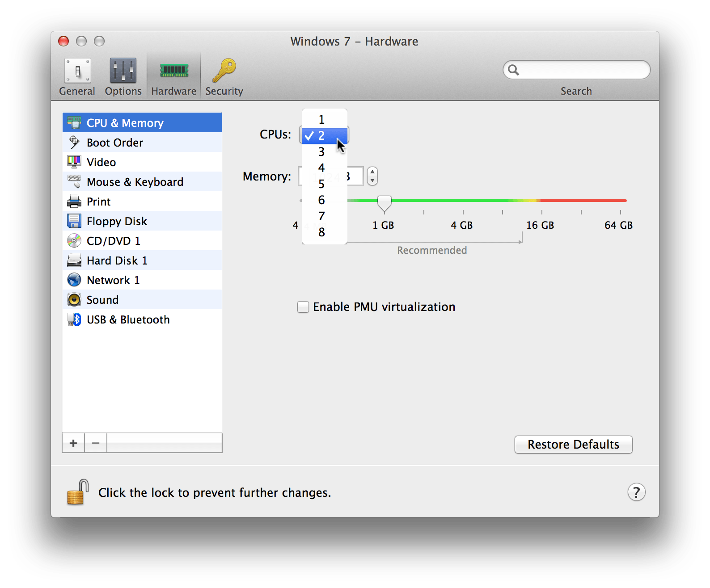Select Network 1 in the sidebar
Image resolution: width=710 pixels, height=588 pixels.
142,280
